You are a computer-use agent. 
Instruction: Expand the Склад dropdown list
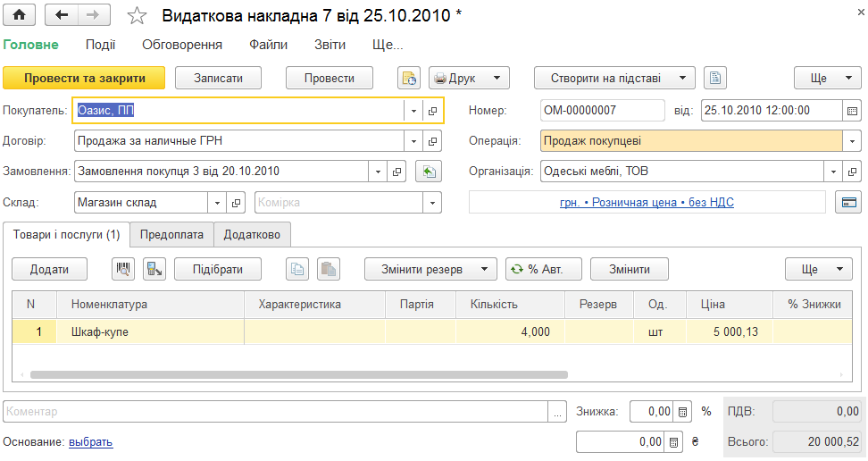coord(217,203)
